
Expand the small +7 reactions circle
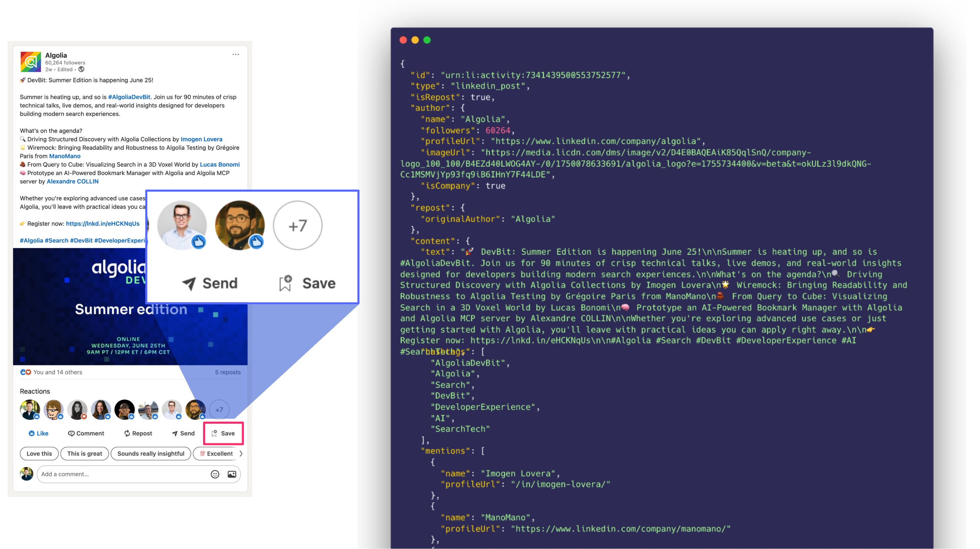coord(219,410)
